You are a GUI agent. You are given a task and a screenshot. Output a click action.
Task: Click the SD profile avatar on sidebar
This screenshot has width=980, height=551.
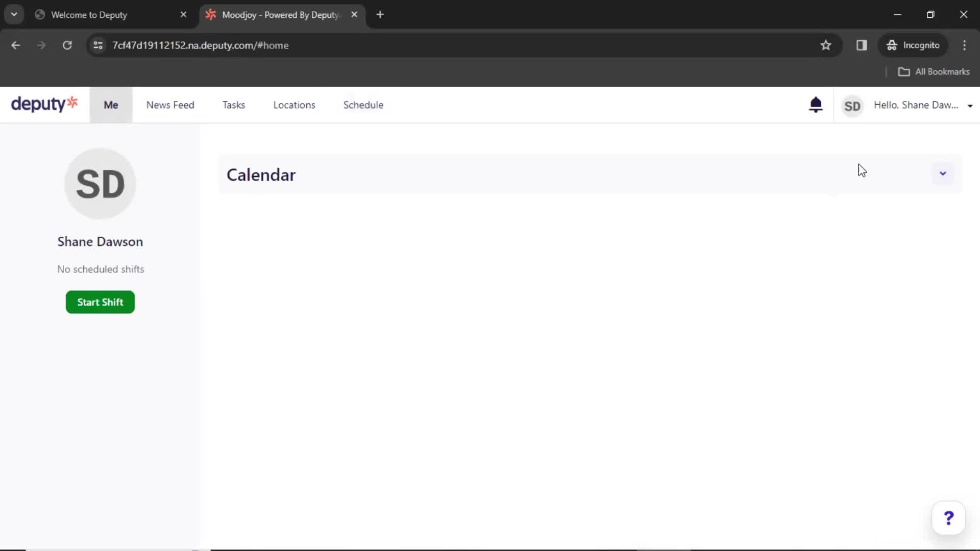(100, 183)
